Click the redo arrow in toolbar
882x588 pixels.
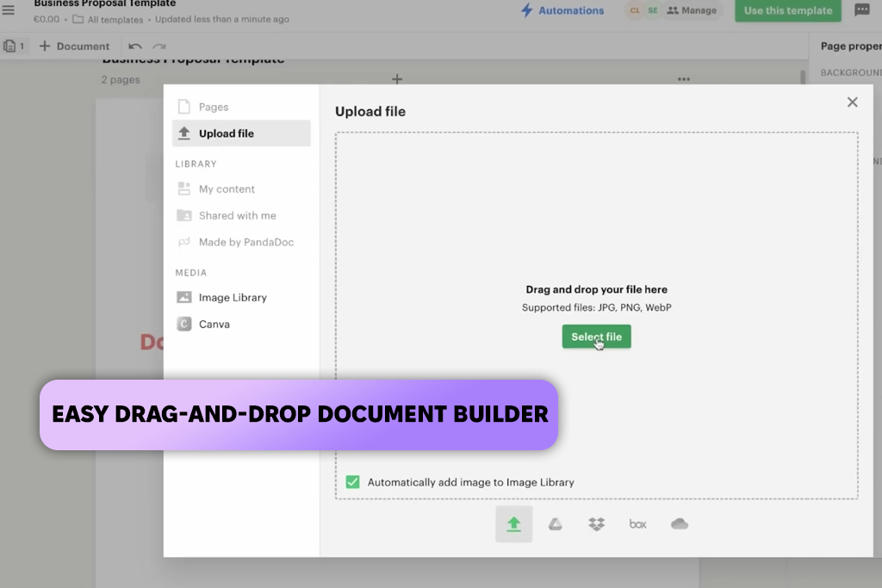pos(159,46)
